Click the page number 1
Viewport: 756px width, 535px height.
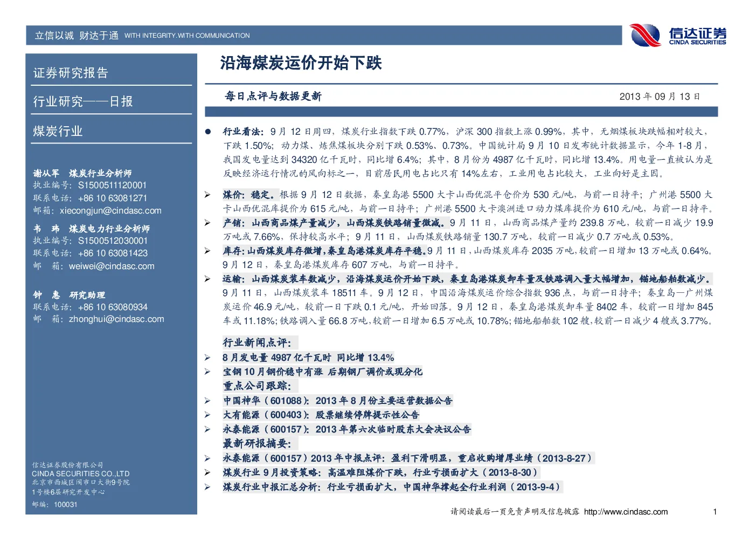click(715, 512)
